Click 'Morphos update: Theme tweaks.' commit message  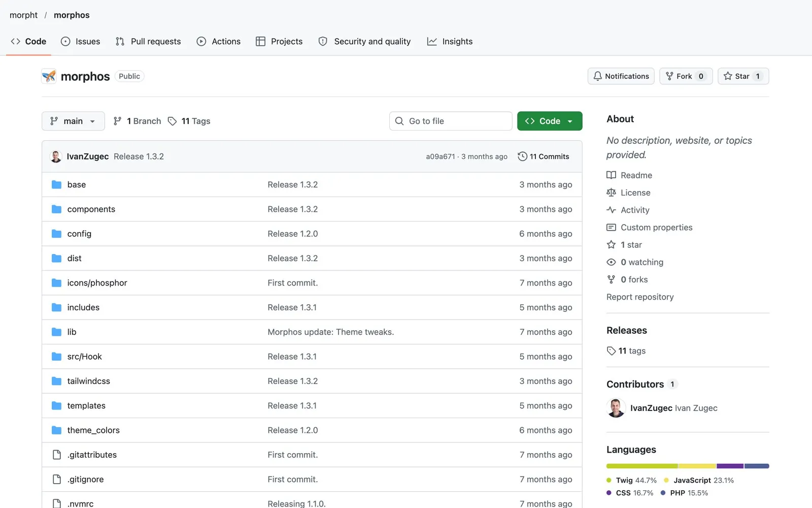pyautogui.click(x=331, y=332)
